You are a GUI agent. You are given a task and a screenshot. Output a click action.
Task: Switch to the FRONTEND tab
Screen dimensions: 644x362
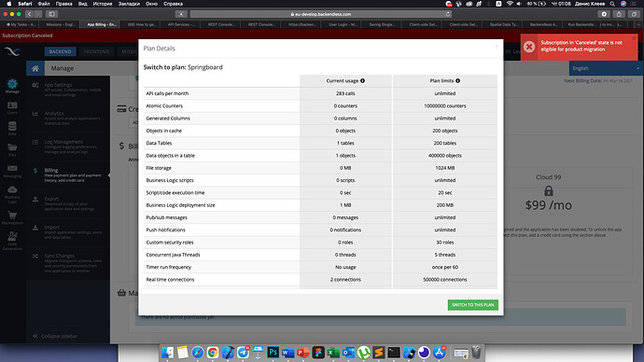pyautogui.click(x=96, y=51)
